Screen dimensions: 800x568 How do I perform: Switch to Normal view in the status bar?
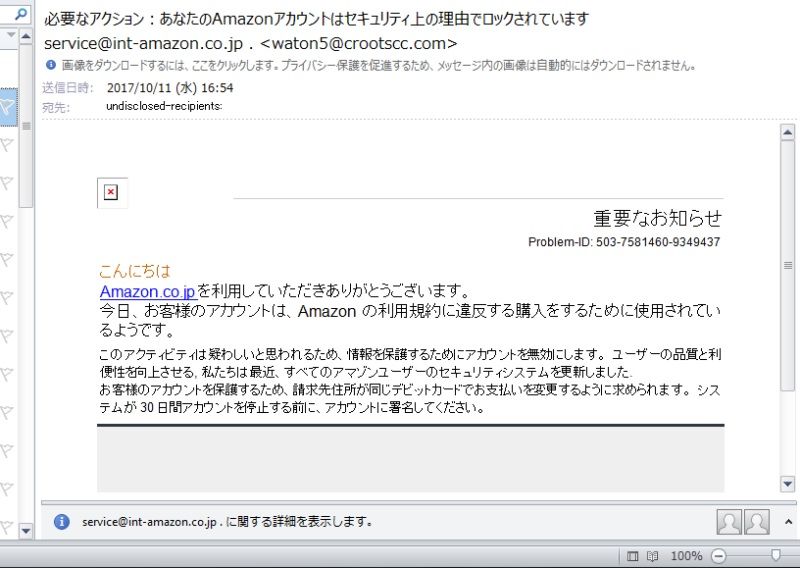(632, 556)
